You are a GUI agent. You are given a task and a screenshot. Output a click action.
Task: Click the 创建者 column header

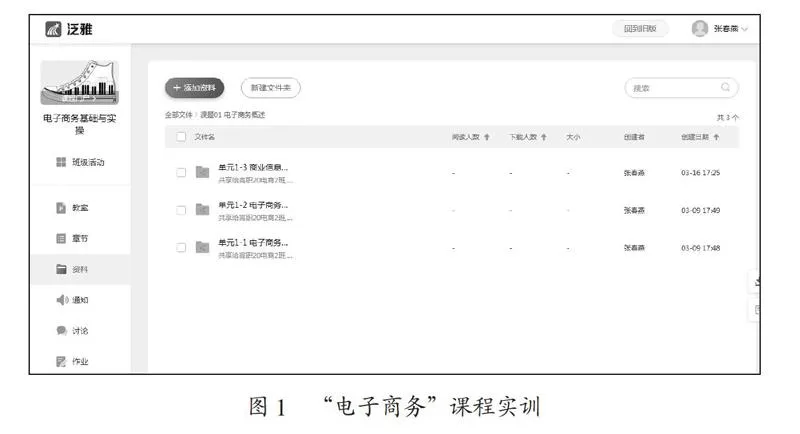click(x=634, y=137)
